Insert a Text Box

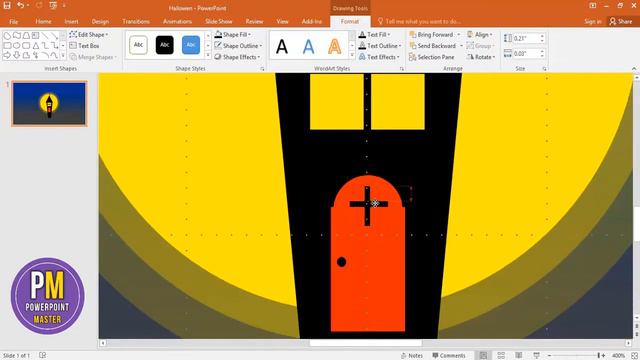[84, 46]
